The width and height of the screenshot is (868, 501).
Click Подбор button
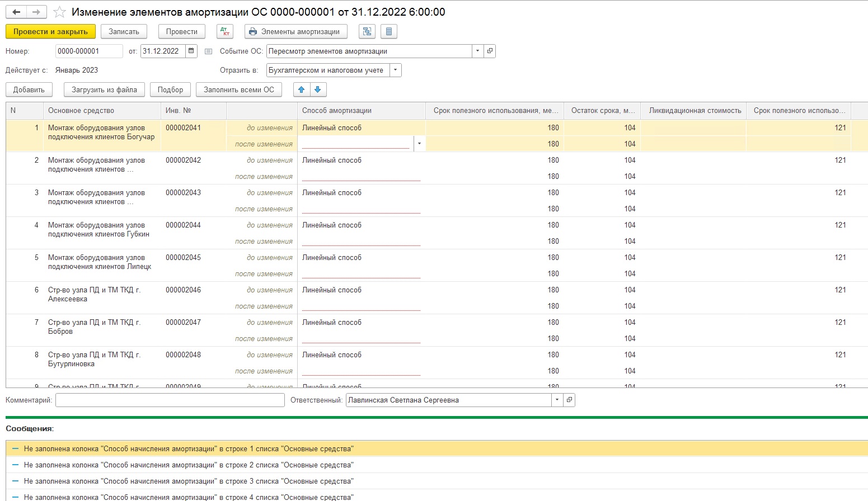point(170,89)
